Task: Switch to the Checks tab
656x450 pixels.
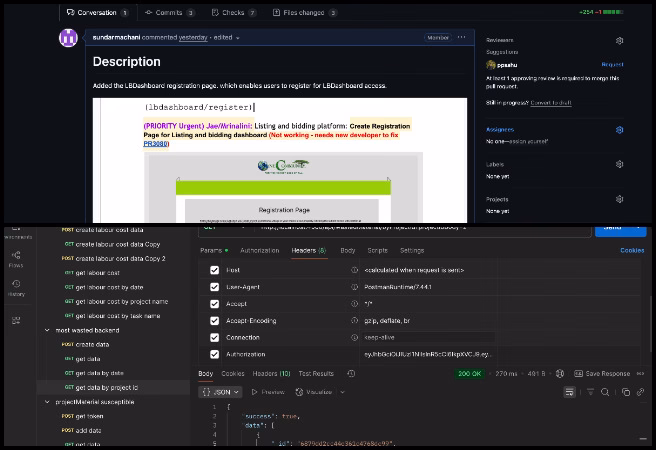Action: (x=233, y=13)
